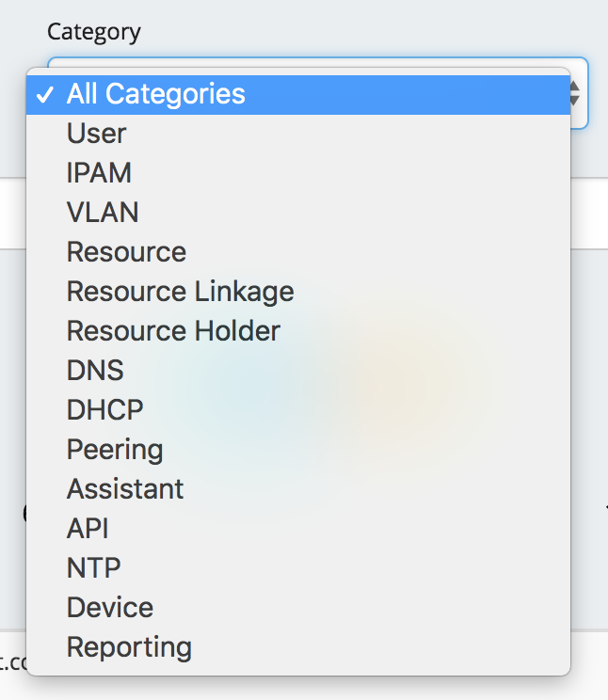This screenshot has height=700, width=608.
Task: Click the Category field label
Action: pyautogui.click(x=94, y=32)
